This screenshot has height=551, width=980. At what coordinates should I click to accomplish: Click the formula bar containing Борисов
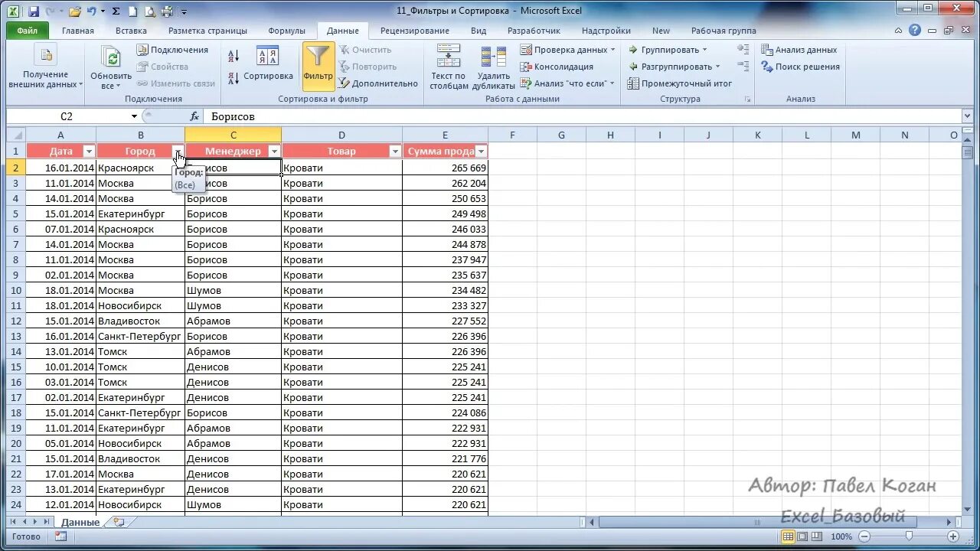[x=583, y=116]
